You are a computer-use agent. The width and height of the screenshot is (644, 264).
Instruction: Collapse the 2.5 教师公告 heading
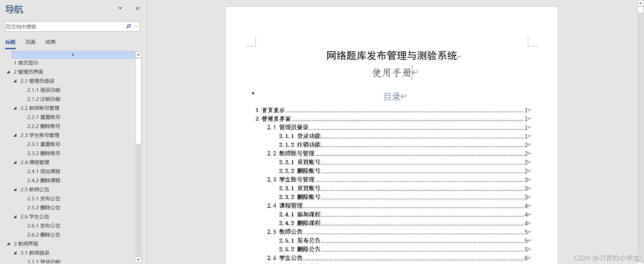[x=15, y=189]
